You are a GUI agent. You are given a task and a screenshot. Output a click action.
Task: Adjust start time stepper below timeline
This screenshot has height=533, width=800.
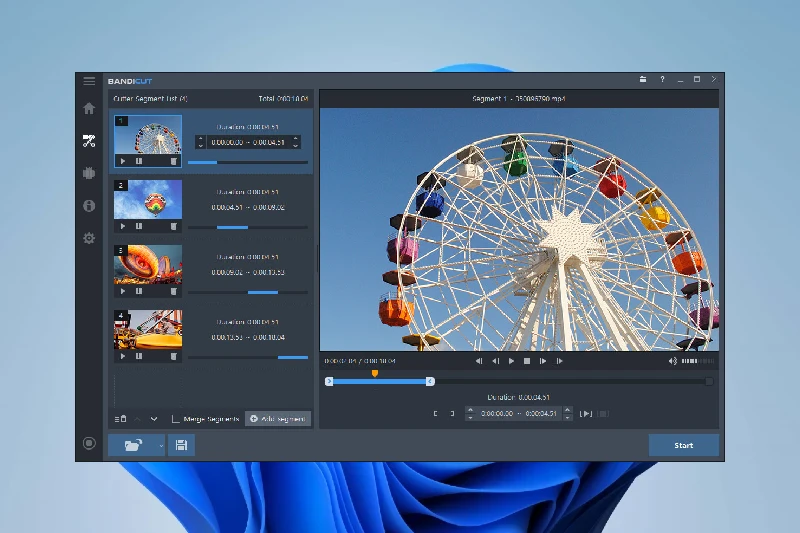(x=470, y=413)
